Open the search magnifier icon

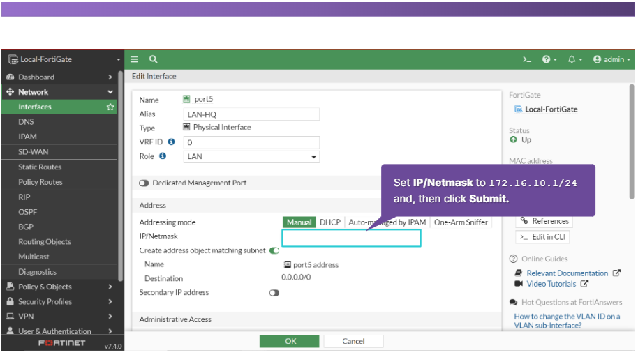tap(153, 59)
